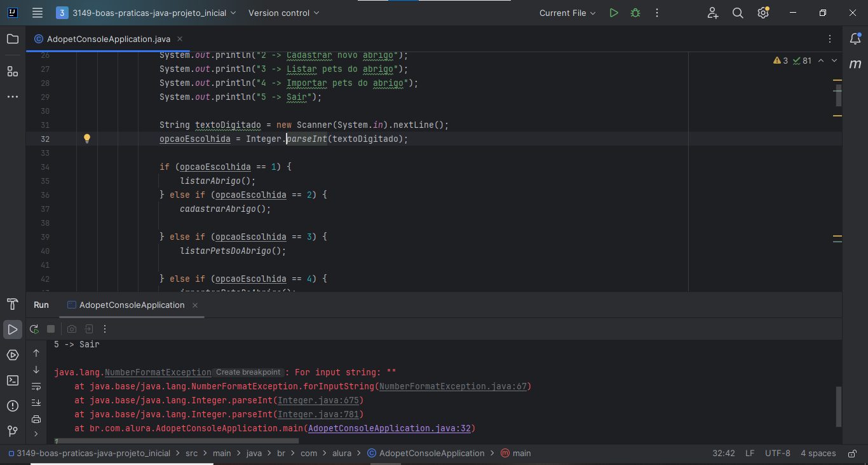Expand the project name dropdown
The height and width of the screenshot is (465, 868).
[x=146, y=13]
